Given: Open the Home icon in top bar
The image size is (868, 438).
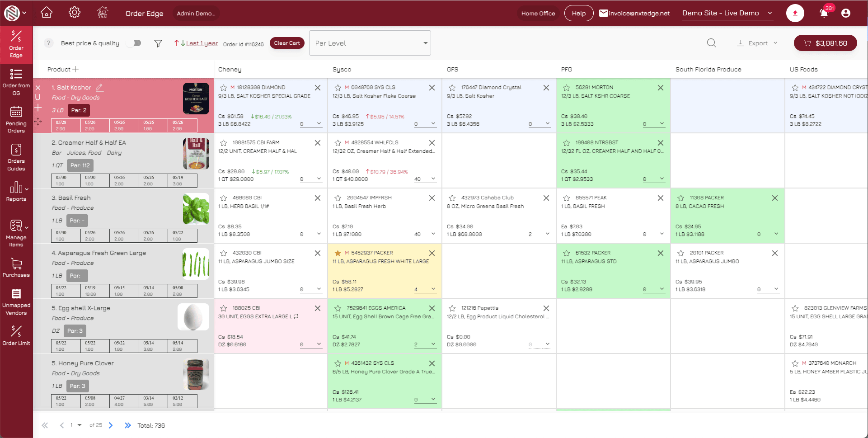Looking at the screenshot, I should click(x=47, y=13).
